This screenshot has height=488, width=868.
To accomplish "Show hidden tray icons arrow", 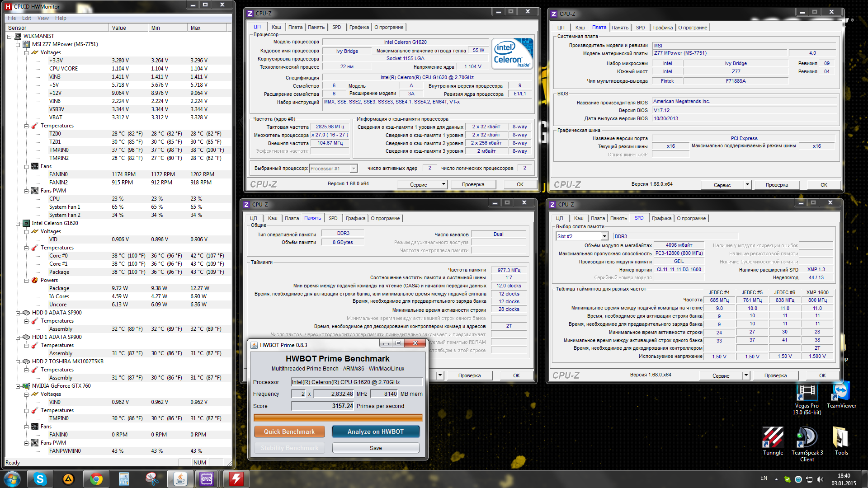I will pyautogui.click(x=776, y=479).
